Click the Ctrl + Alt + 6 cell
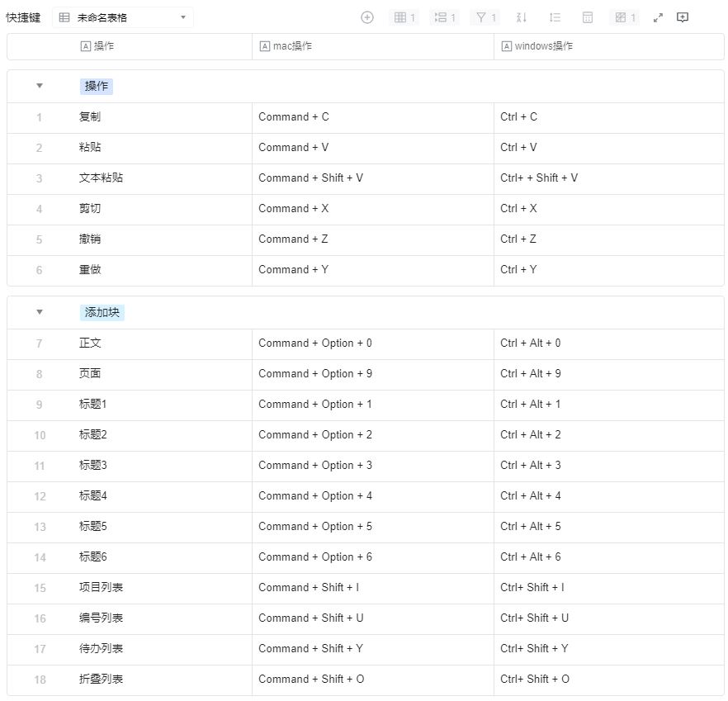Viewport: 728px width, 701px height. pos(608,557)
